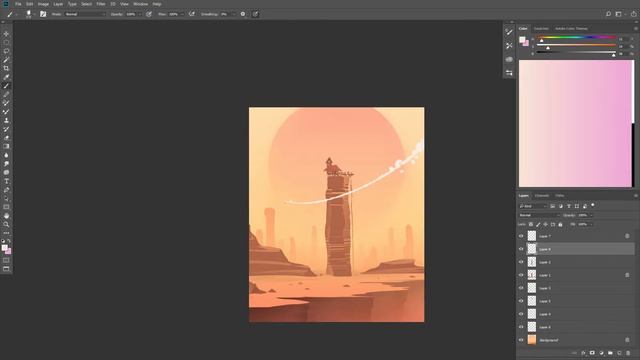Viewport: 640px width, 360px height.
Task: Open workspace switcher icon top right
Action: tap(619, 14)
